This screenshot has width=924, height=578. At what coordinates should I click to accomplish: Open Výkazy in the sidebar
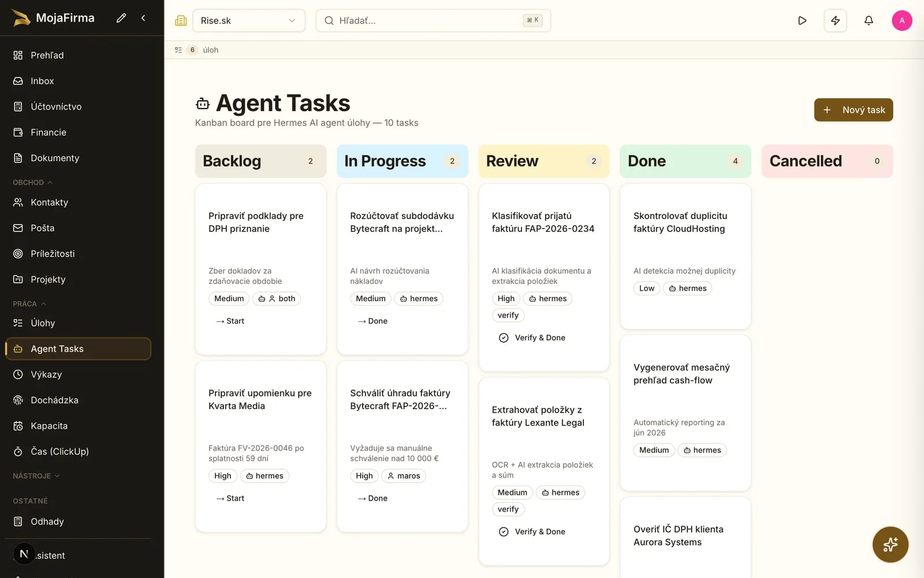pos(78,375)
